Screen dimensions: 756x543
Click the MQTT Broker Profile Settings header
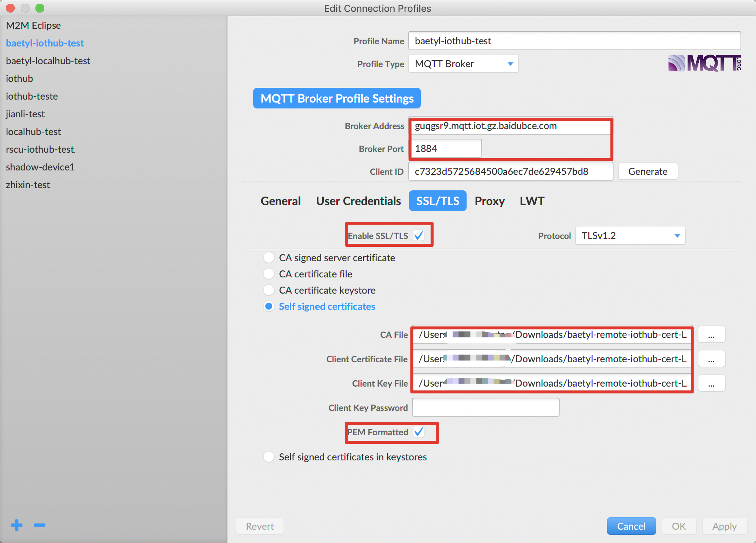(x=337, y=98)
